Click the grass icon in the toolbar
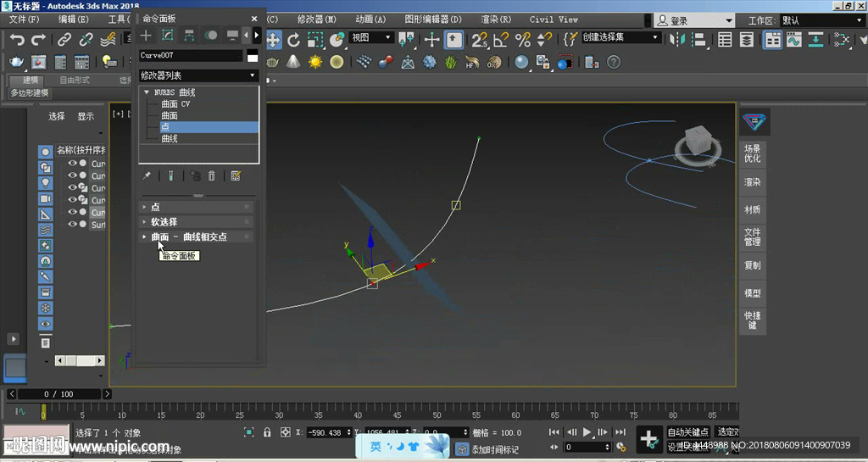This screenshot has width=868, height=462. tap(451, 62)
